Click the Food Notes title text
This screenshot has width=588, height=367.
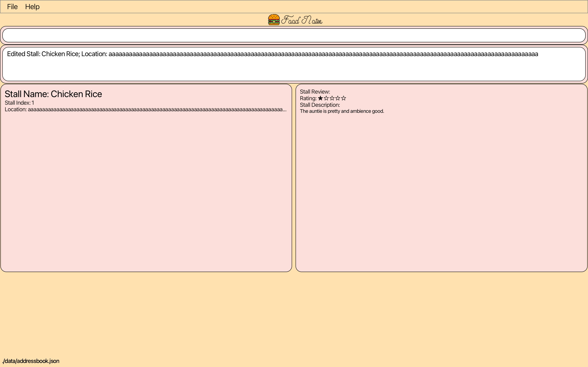coord(302,20)
